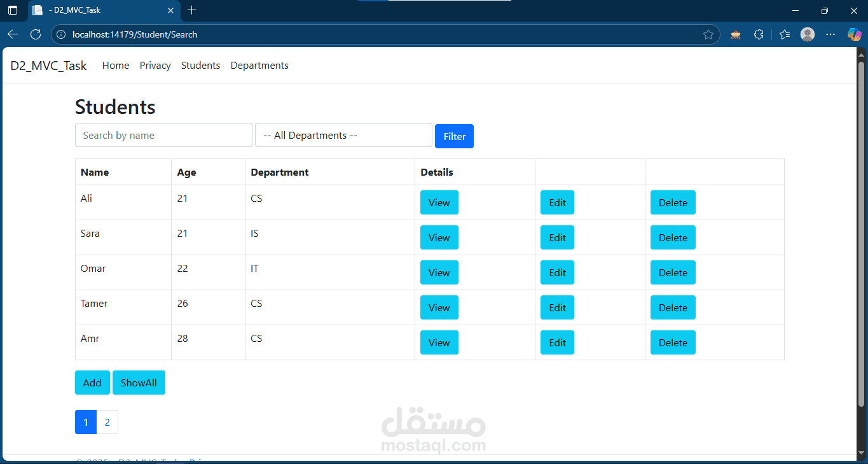Viewport: 868px width, 464px height.
Task: Go to the D2_MVC_Task brand link
Action: (x=48, y=66)
